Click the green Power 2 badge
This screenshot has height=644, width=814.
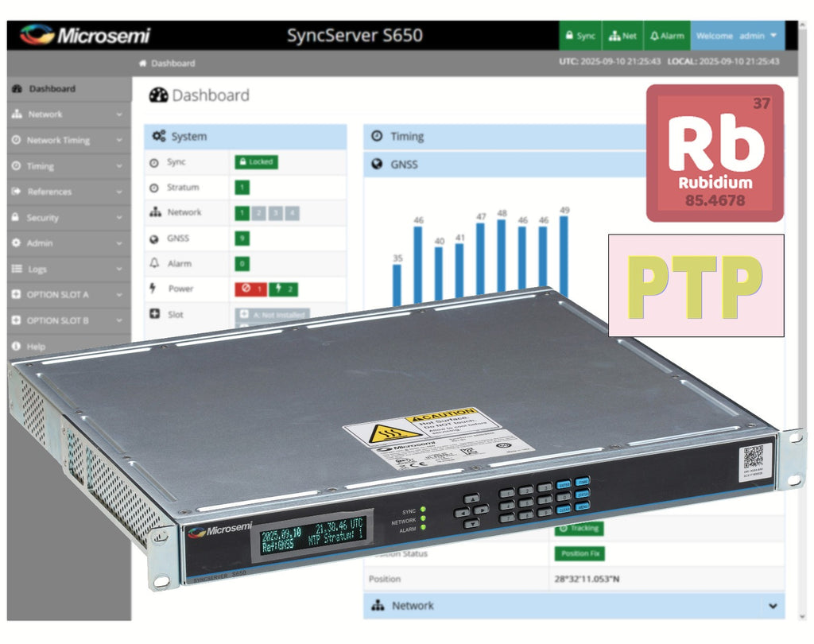284,289
